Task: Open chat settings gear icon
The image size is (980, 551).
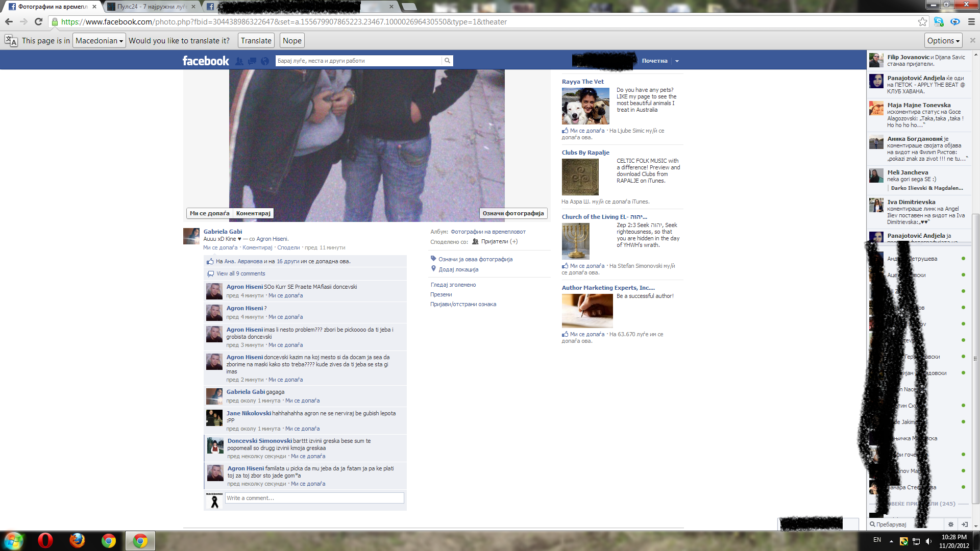Action: 950,524
